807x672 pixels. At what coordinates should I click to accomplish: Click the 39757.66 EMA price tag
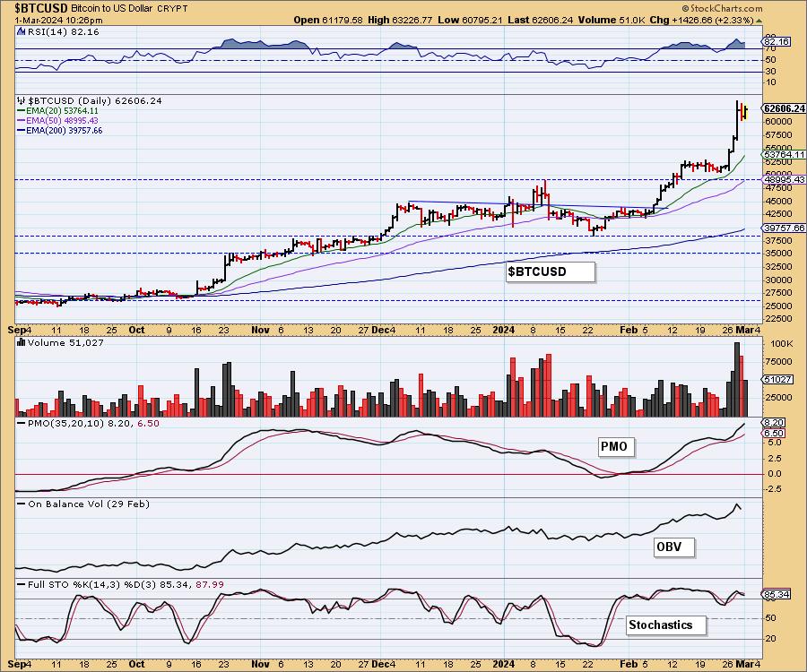(x=784, y=228)
